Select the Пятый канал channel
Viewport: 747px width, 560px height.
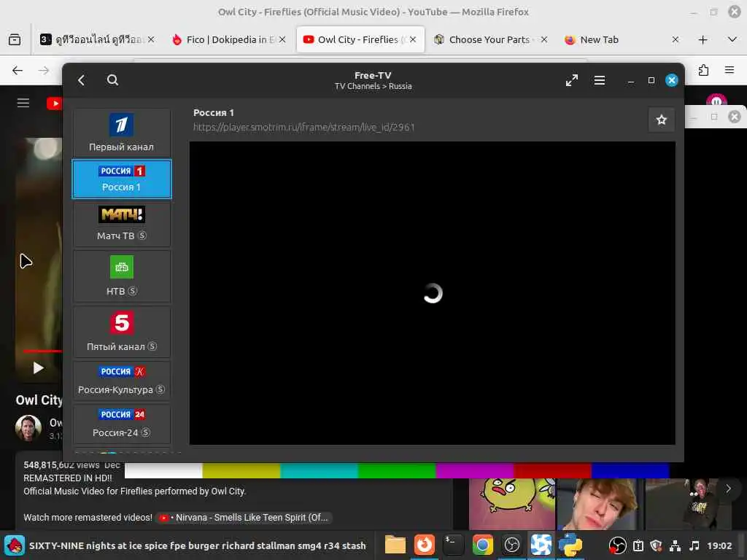click(122, 332)
